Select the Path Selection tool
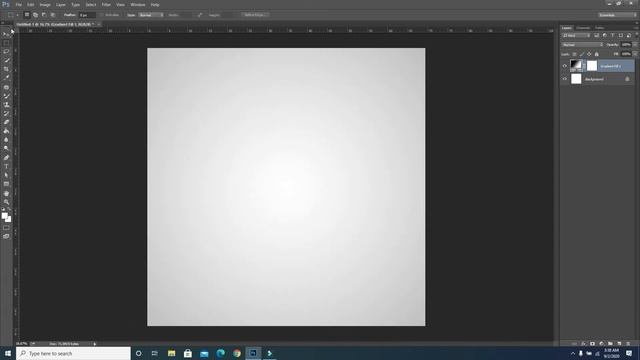 point(6,175)
